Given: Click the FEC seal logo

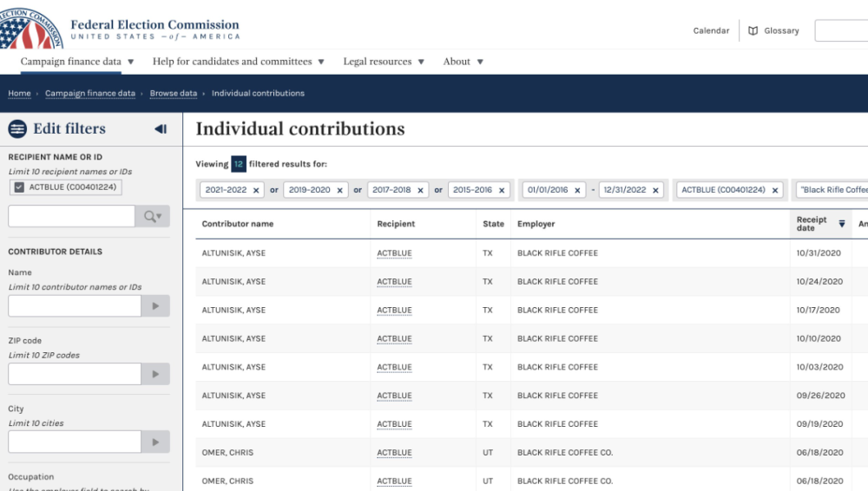Looking at the screenshot, I should pos(30,28).
